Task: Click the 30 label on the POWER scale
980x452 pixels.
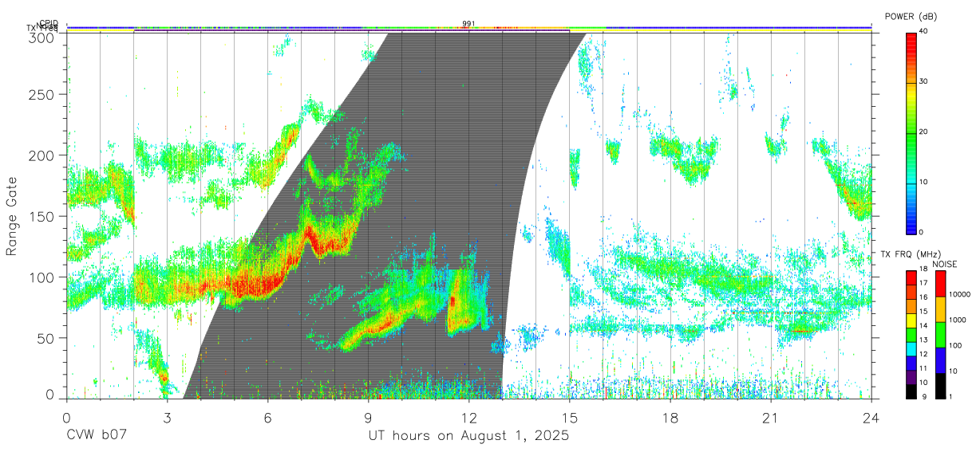Action: (x=925, y=82)
